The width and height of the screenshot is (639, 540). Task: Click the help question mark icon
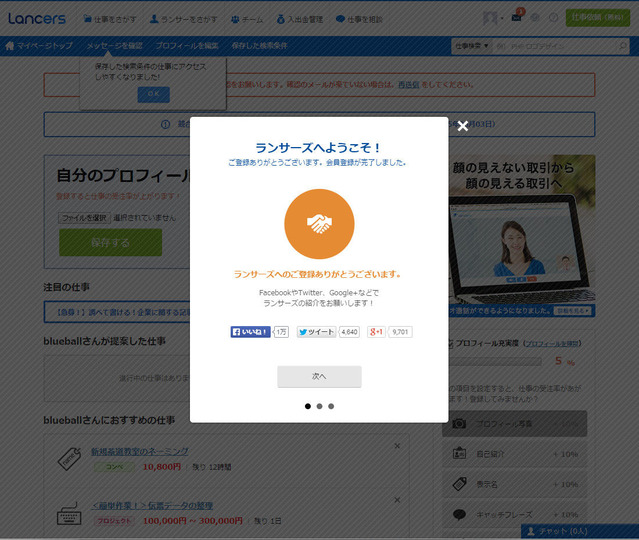tap(553, 18)
